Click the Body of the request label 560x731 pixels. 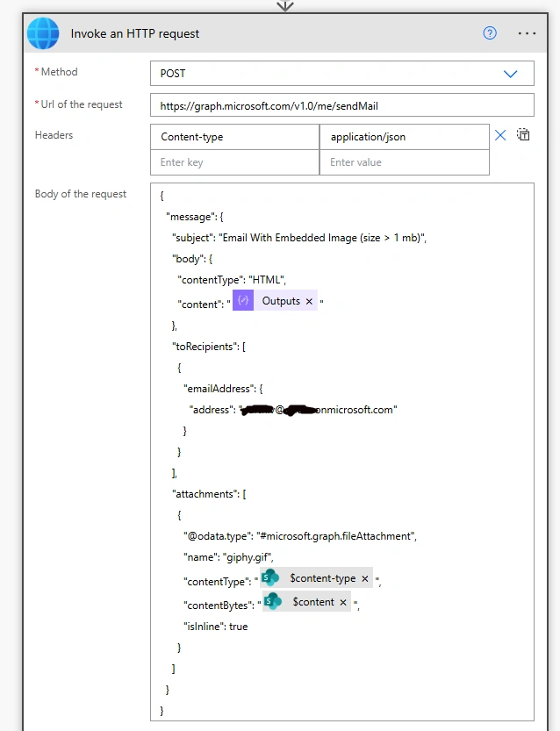coord(81,194)
